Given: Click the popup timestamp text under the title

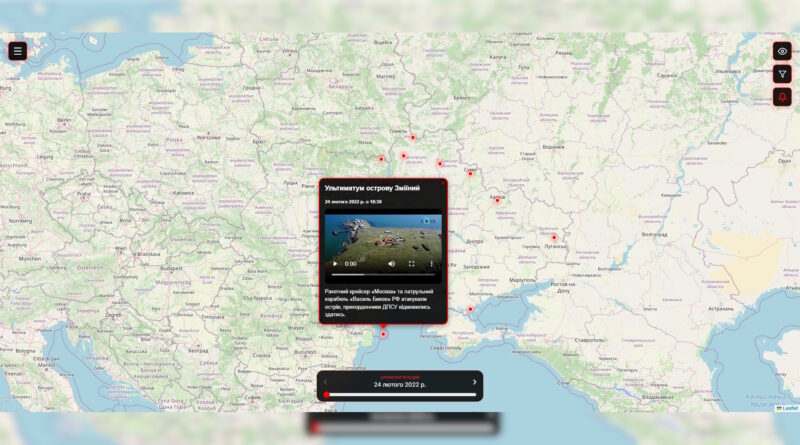Looking at the screenshot, I should coord(353,202).
